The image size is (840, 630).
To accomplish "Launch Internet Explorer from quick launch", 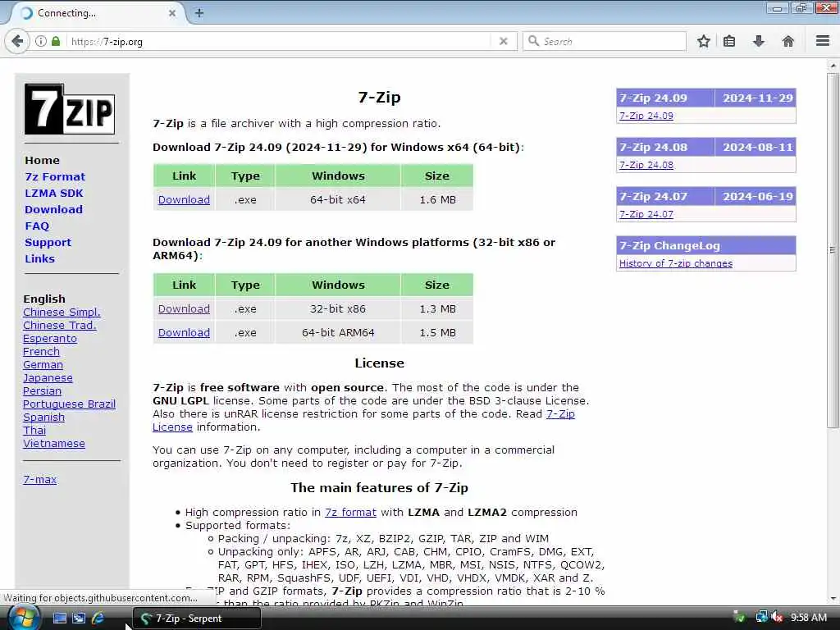I will click(98, 619).
